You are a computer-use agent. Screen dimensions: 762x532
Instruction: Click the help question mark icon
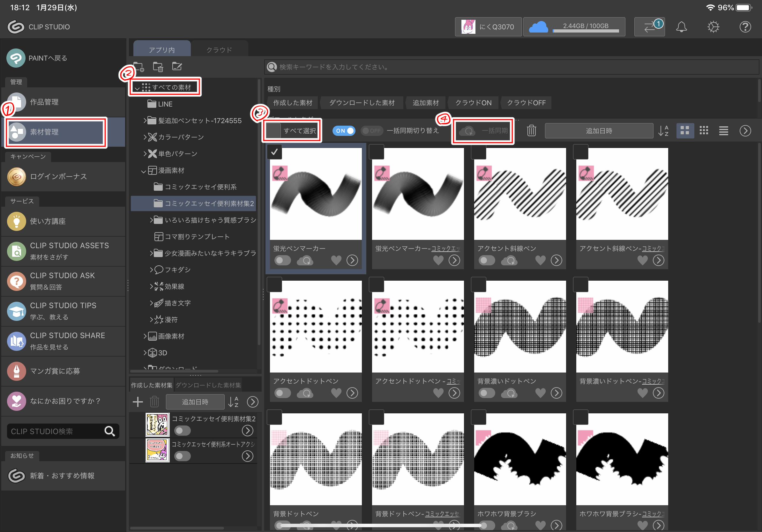pyautogui.click(x=745, y=27)
